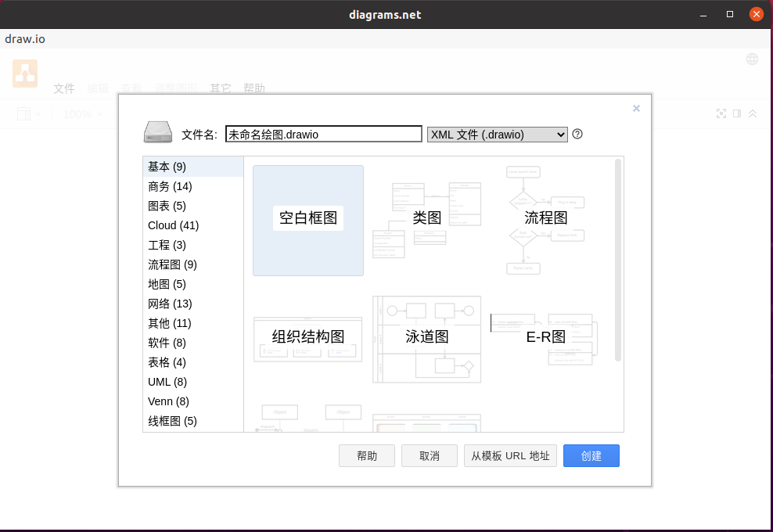Open the 帮助 menu
773x532 pixels.
point(254,88)
